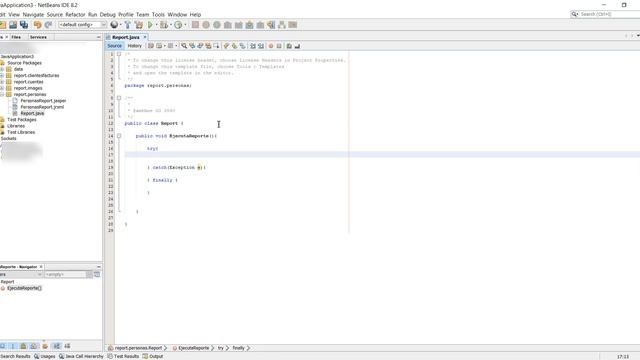Select Test Libraries node in project tree
The height and width of the screenshot is (360, 640).
pyautogui.click(x=21, y=132)
